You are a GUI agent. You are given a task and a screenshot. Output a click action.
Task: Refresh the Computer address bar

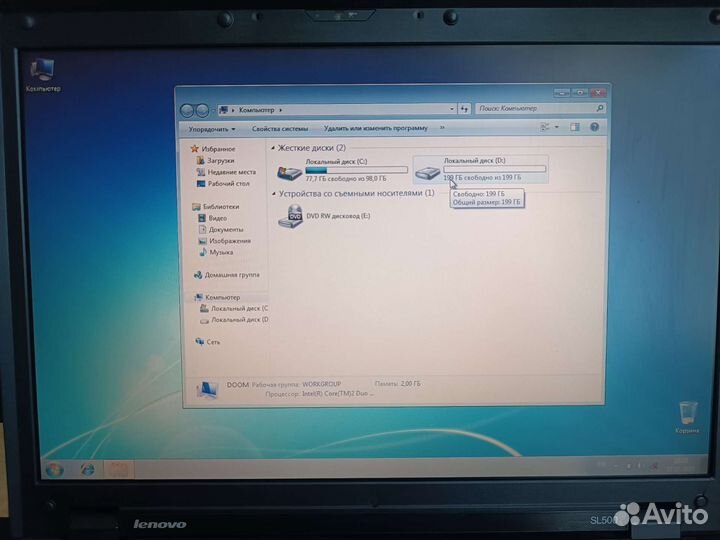click(x=464, y=109)
